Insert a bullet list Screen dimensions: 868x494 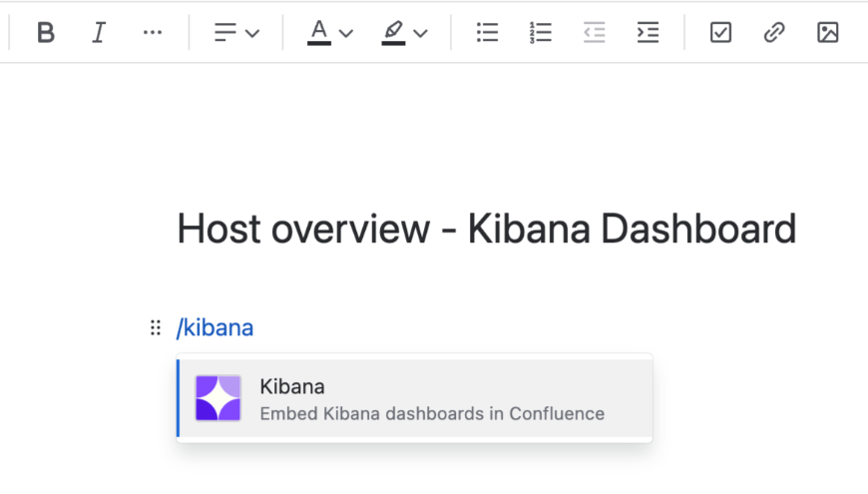tap(487, 33)
